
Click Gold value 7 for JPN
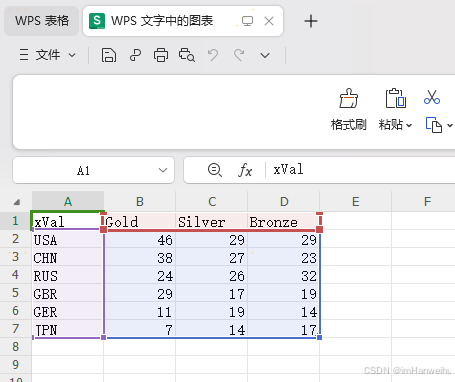coord(140,330)
